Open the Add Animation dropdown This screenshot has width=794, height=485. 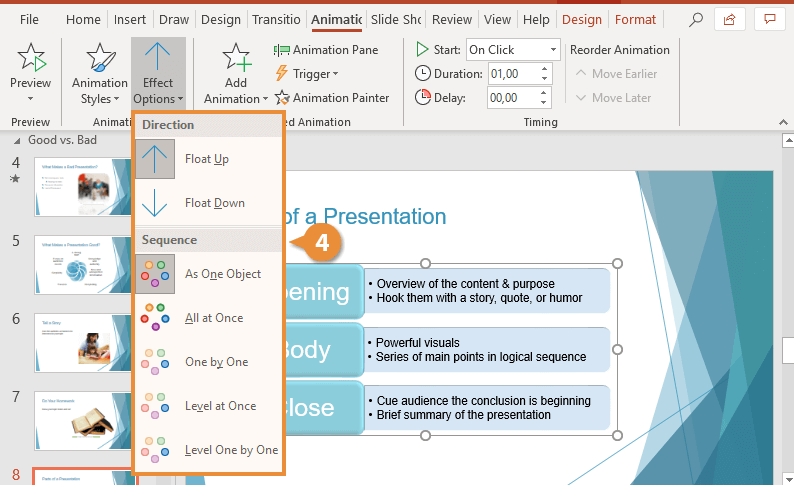[235, 74]
